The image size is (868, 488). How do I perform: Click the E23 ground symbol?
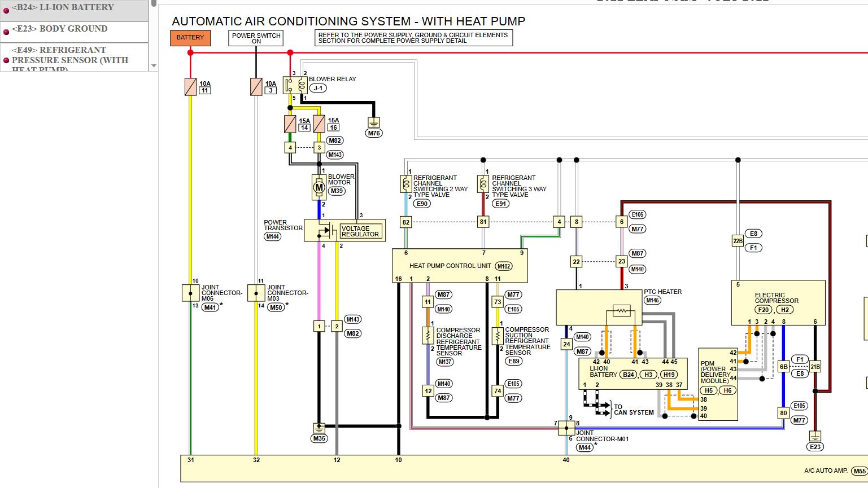tap(815, 436)
